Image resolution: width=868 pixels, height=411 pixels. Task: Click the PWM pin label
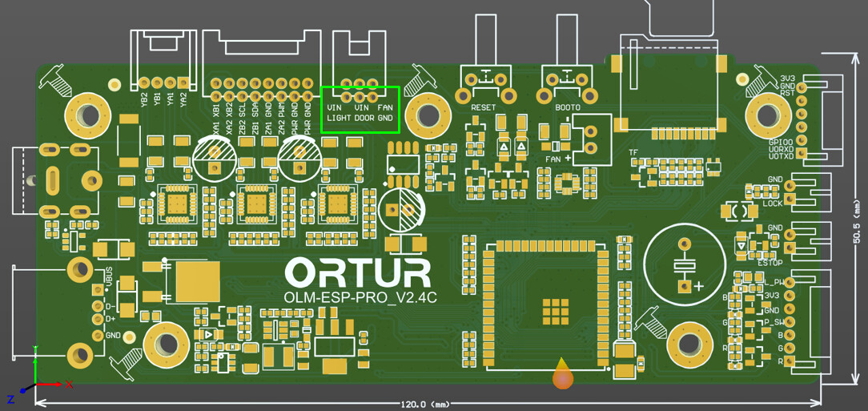point(281,109)
